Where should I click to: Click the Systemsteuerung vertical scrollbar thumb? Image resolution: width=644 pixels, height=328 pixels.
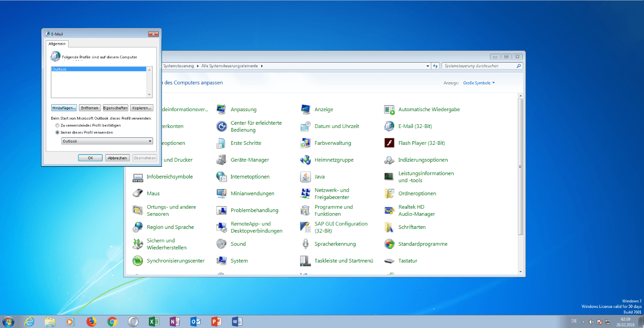click(x=521, y=166)
